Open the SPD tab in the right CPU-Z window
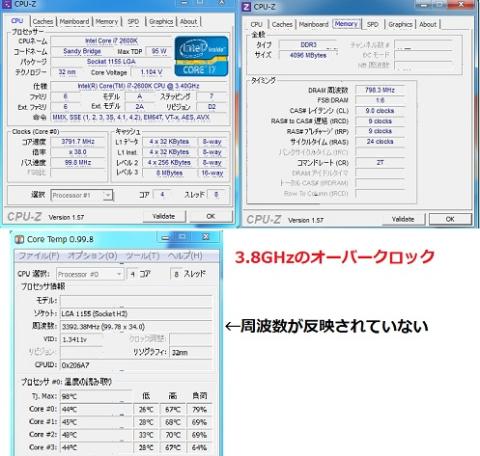 pyautogui.click(x=372, y=24)
